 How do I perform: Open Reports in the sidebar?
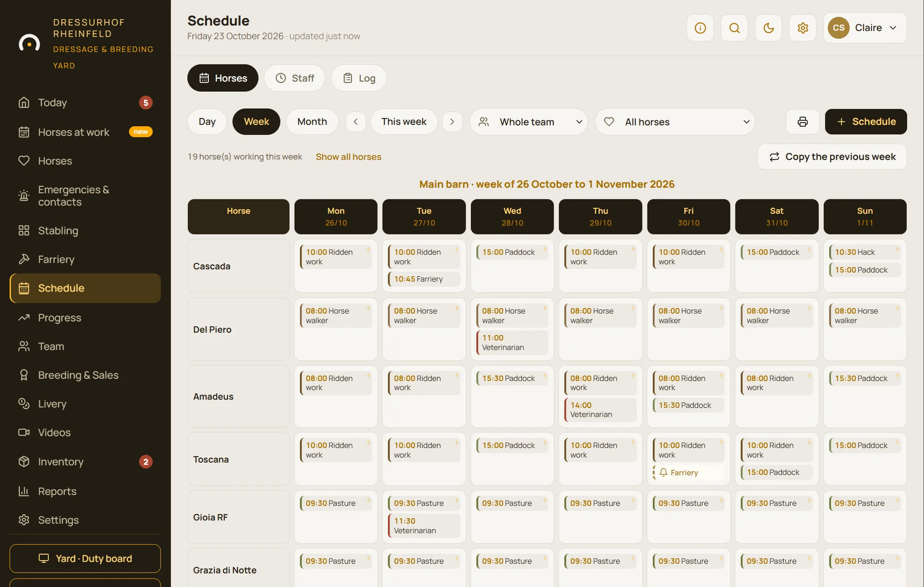(85, 491)
